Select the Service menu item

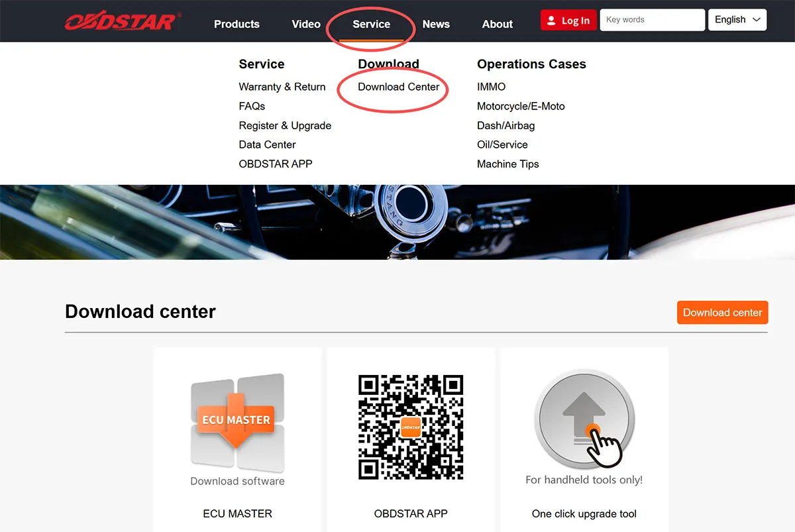click(372, 24)
